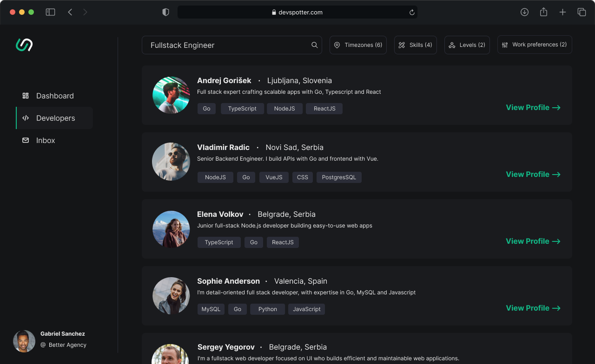595x364 pixels.
Task: Click the Gabriel Sanchez account name
Action: [x=63, y=334]
